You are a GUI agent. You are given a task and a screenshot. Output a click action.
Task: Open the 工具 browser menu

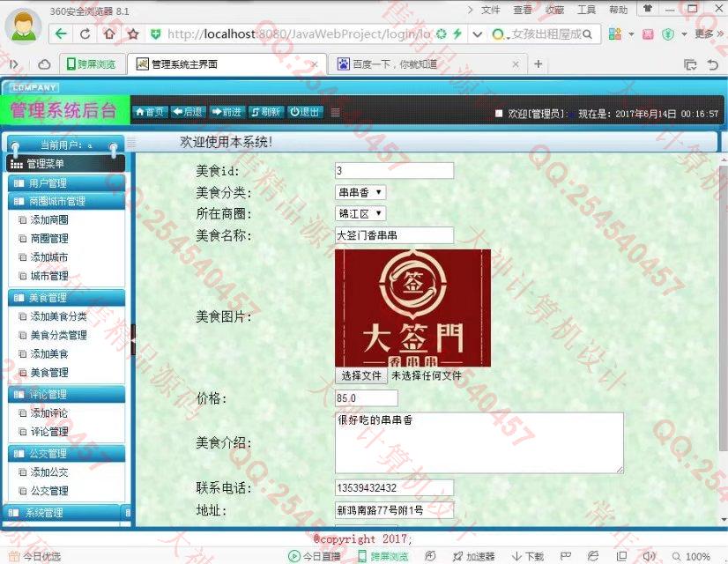586,10
